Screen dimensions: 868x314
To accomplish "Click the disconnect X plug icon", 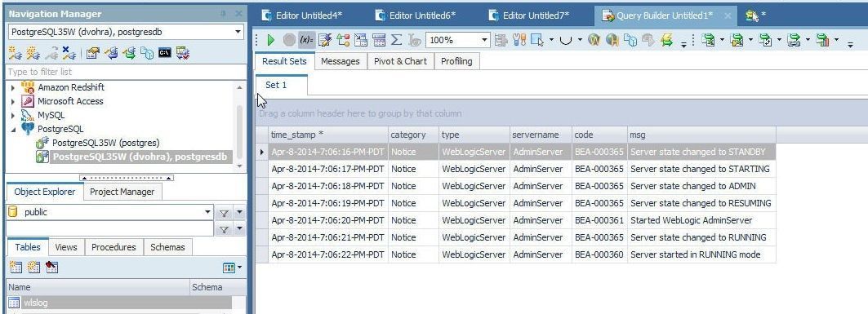I will point(69,53).
